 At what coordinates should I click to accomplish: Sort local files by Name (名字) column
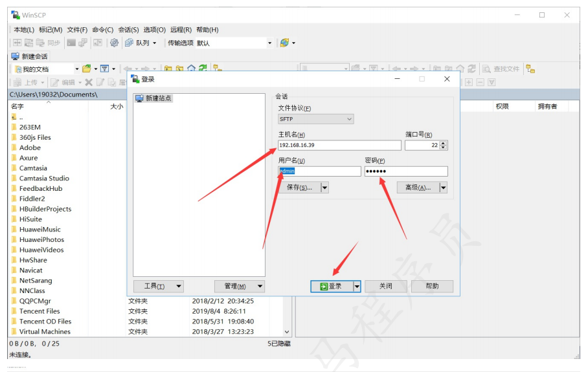pyautogui.click(x=48, y=106)
